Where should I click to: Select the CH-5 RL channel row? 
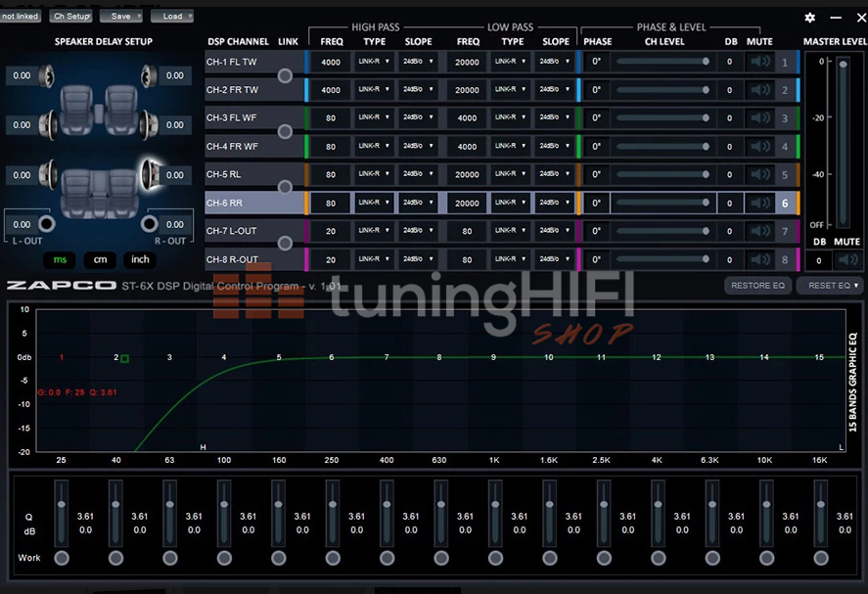click(x=251, y=175)
